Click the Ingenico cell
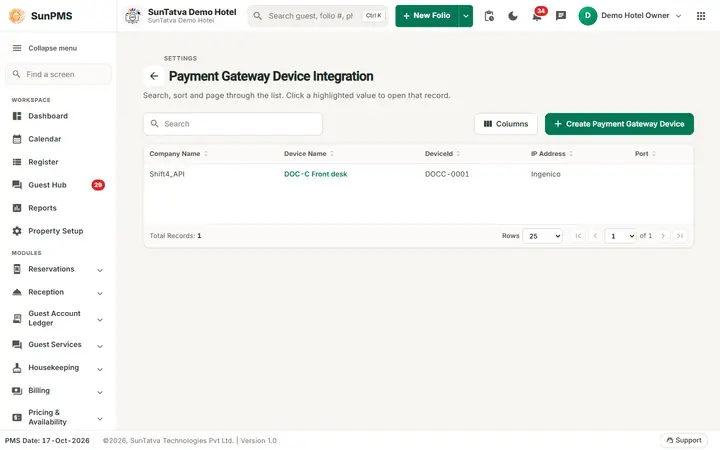This screenshot has width=720, height=450. 546,174
